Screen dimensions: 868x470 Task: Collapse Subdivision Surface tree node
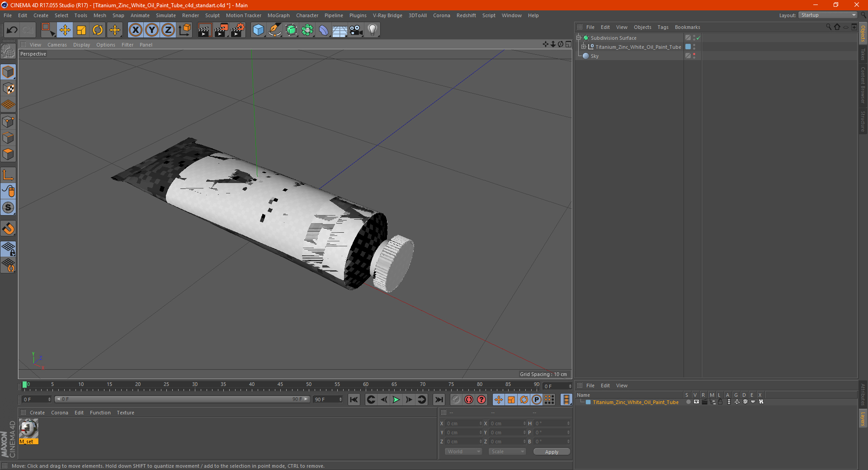pyautogui.click(x=579, y=38)
